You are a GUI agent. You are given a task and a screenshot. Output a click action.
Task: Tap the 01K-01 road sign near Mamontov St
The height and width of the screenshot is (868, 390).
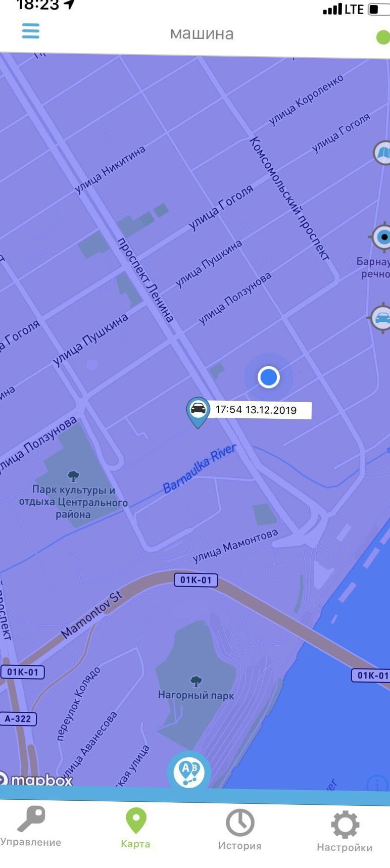click(x=196, y=580)
